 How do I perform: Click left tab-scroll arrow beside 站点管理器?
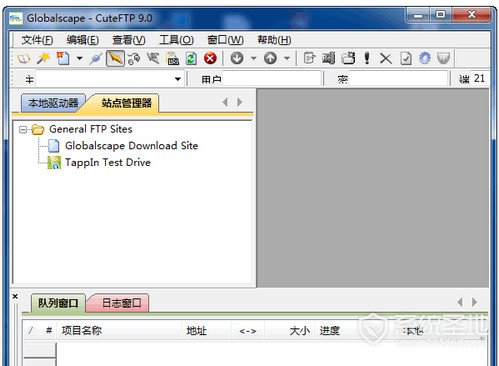coord(225,102)
